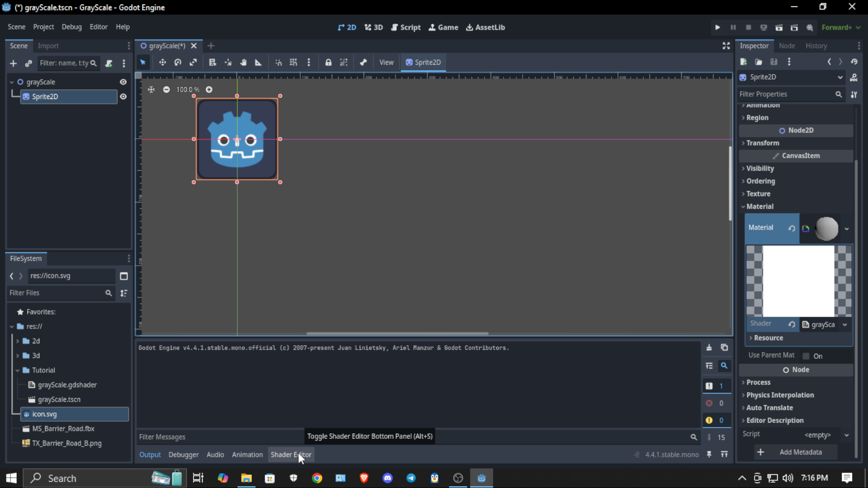The height and width of the screenshot is (488, 868).
Task: Enable the Use Parent Material checkbox
Action: click(806, 356)
